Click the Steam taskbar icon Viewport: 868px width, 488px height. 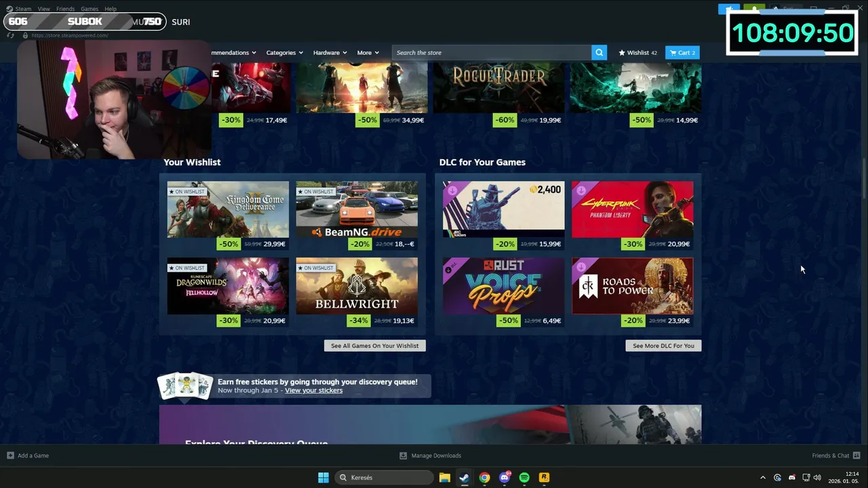click(464, 477)
